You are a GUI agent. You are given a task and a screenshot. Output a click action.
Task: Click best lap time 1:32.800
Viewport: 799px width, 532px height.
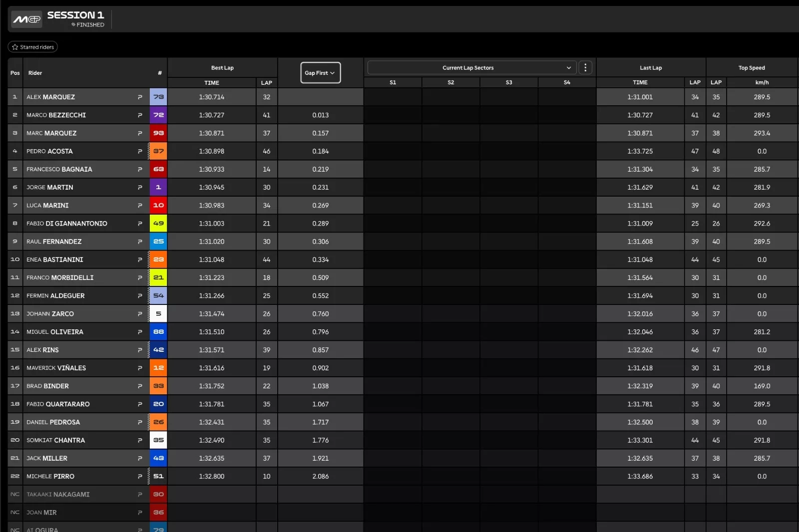click(212, 477)
